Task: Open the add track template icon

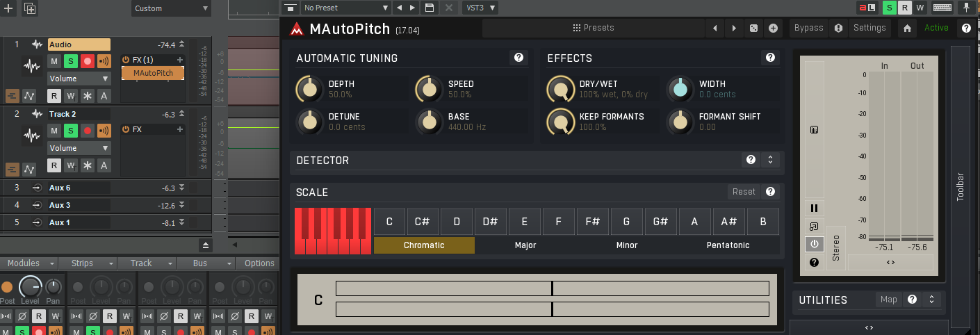Action: click(30, 8)
